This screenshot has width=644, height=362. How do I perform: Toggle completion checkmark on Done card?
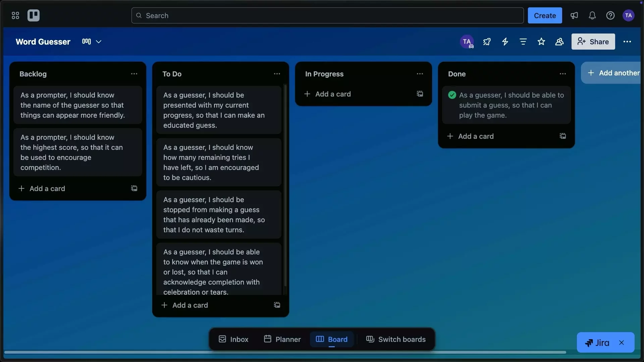452,95
